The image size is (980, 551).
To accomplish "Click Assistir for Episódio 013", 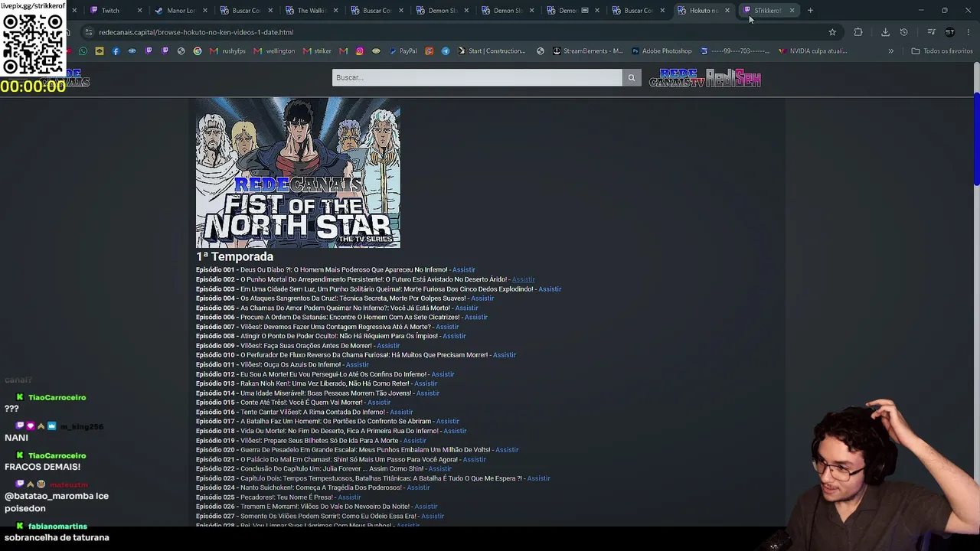I will pyautogui.click(x=426, y=384).
